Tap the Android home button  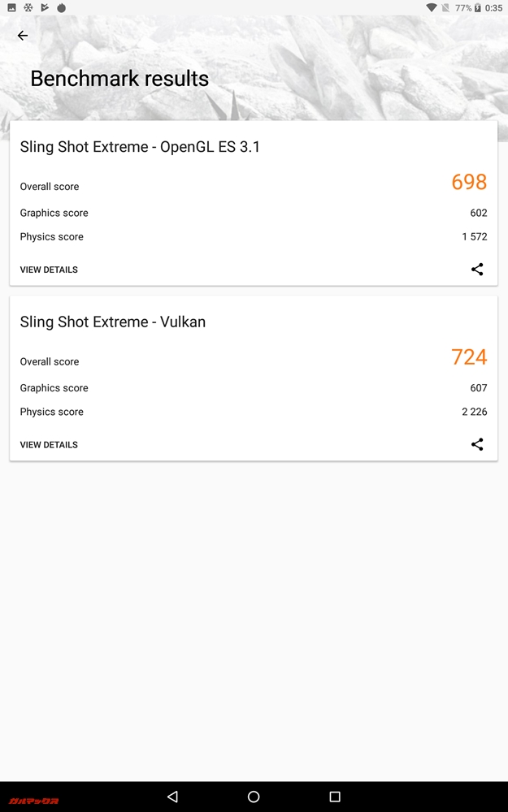(254, 797)
